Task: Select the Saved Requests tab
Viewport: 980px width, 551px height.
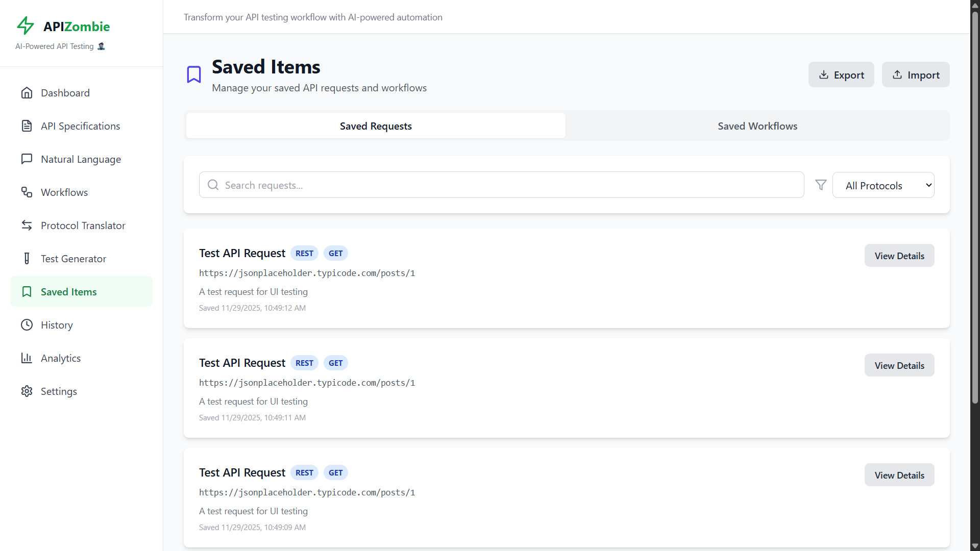Action: tap(376, 126)
